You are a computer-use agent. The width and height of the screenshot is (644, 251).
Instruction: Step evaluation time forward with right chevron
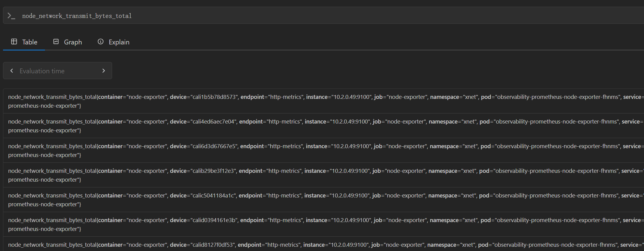(104, 71)
